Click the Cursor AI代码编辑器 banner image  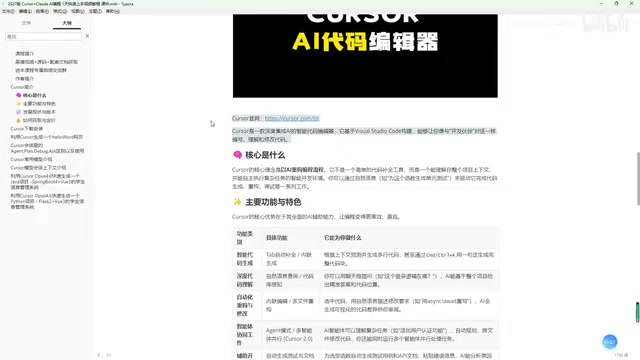coord(365,56)
